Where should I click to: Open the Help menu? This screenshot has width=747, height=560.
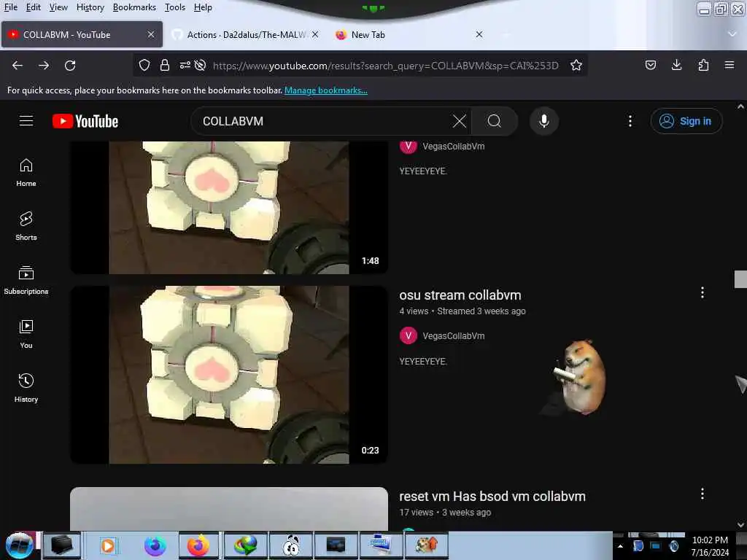pyautogui.click(x=203, y=7)
